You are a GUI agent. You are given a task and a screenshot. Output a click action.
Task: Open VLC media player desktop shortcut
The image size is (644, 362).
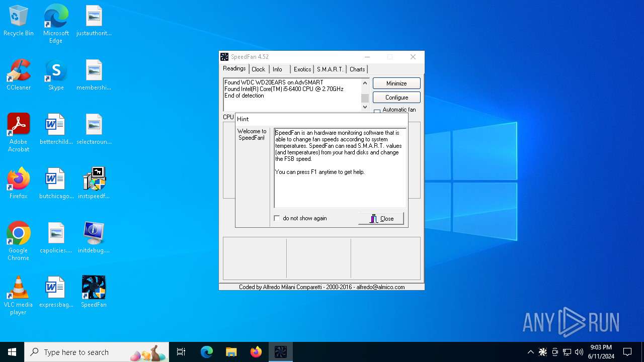(x=18, y=296)
